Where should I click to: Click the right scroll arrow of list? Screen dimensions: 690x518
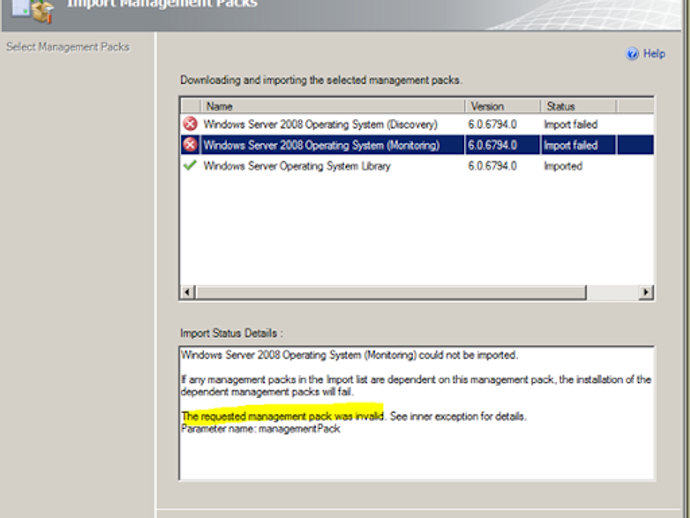tap(646, 292)
